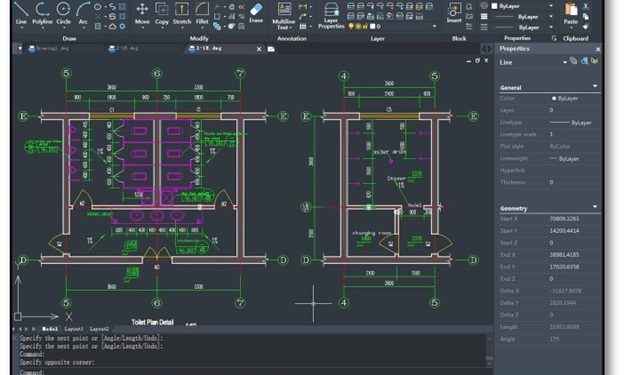This screenshot has width=624, height=375.
Task: Open the layer list dropdown arrow
Action: [434, 26]
